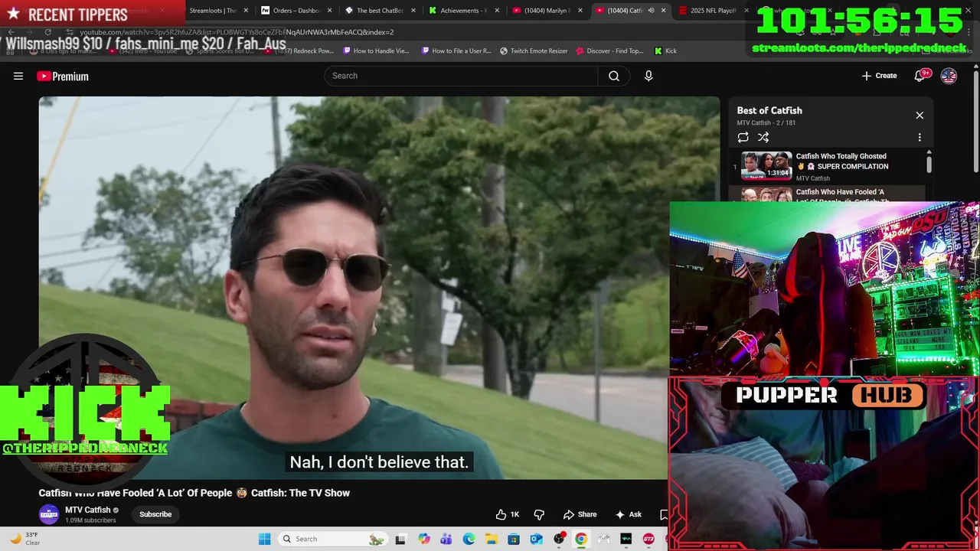This screenshot has height=551, width=980.
Task: Open the YouTube notifications bell
Action: pyautogui.click(x=921, y=76)
